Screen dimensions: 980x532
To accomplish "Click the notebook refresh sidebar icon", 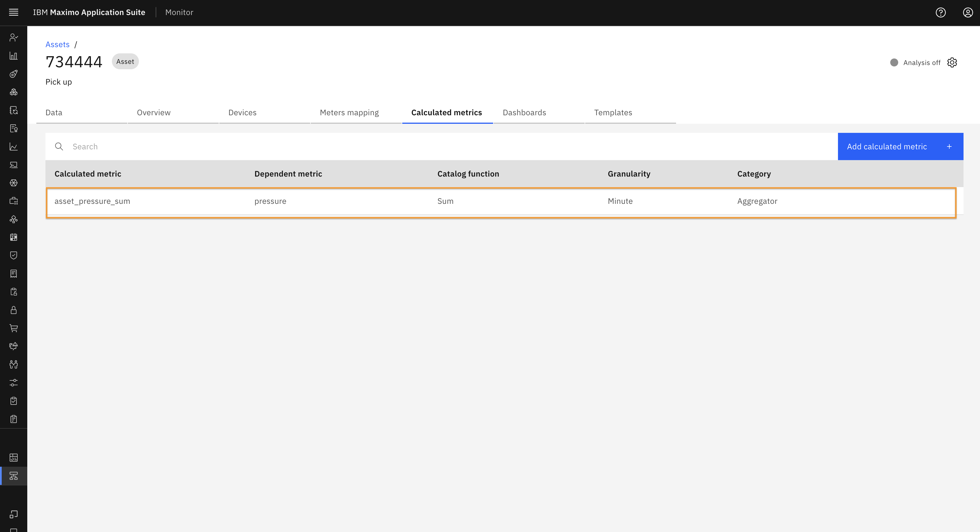I will 14,110.
